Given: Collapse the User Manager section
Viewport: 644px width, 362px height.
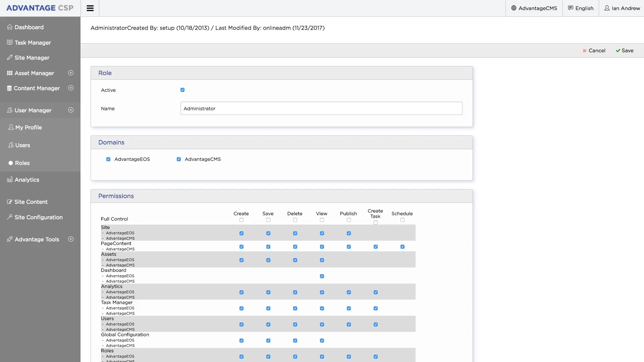Looking at the screenshot, I should (x=71, y=110).
